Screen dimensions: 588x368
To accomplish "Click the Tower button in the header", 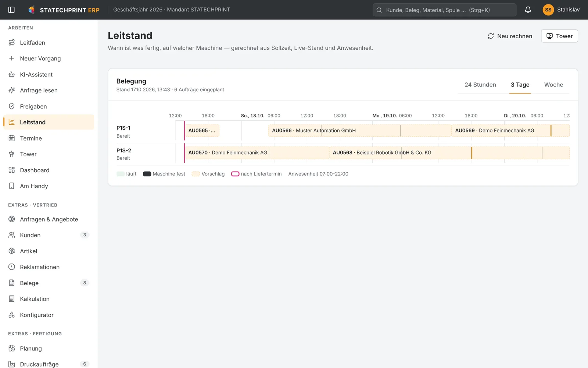I will tap(559, 36).
